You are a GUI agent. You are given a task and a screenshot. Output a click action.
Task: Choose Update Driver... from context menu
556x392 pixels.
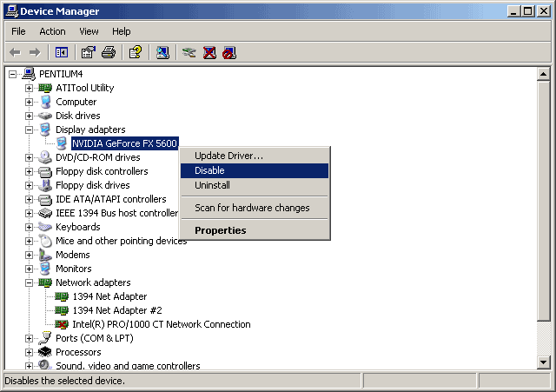coord(255,156)
